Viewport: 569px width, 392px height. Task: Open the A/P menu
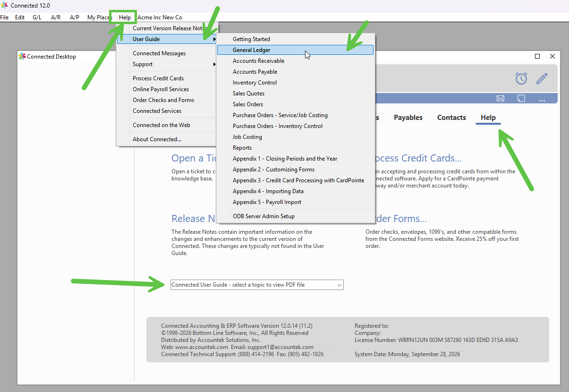75,17
